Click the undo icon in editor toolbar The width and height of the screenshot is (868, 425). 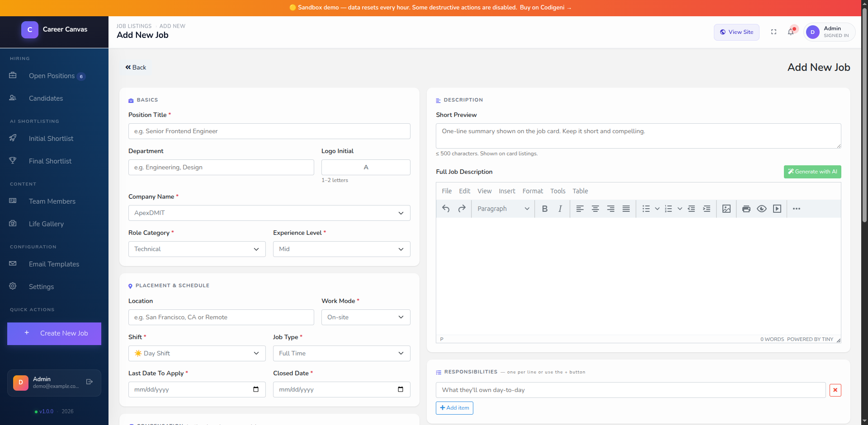pyautogui.click(x=446, y=209)
